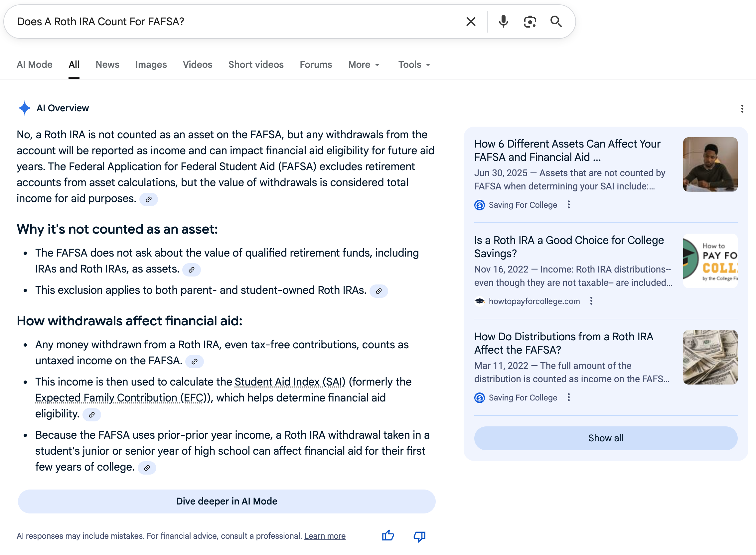Activate voice search with the microphone icon

503,22
